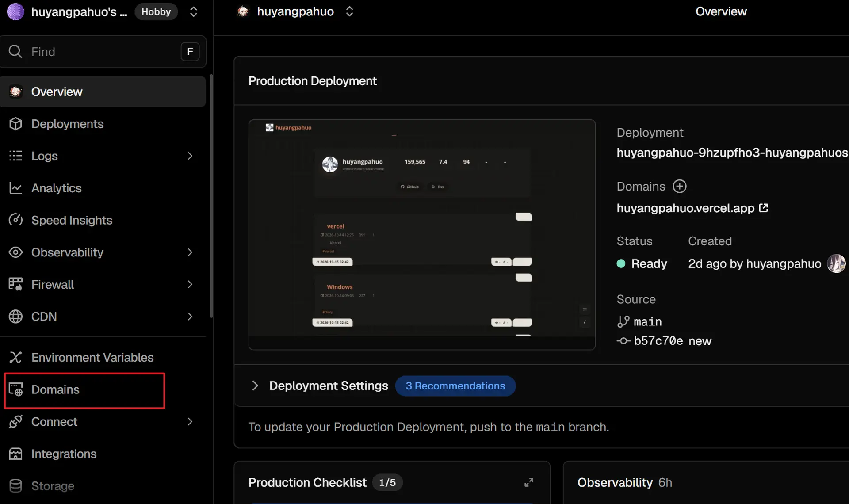
Task: Expand the Production Checklist panel
Action: (x=529, y=482)
